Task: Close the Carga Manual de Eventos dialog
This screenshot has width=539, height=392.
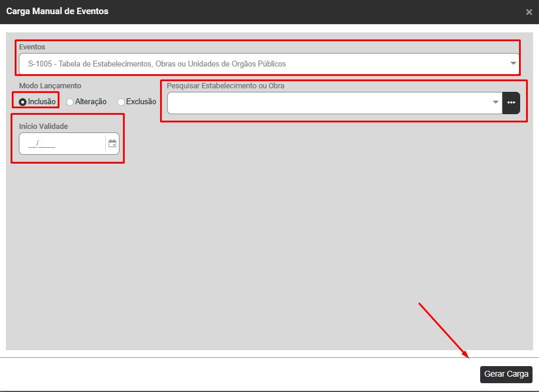Action: point(528,12)
